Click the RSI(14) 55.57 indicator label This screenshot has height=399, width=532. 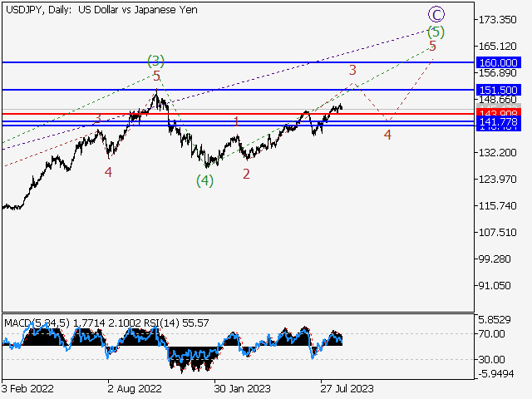point(176,323)
